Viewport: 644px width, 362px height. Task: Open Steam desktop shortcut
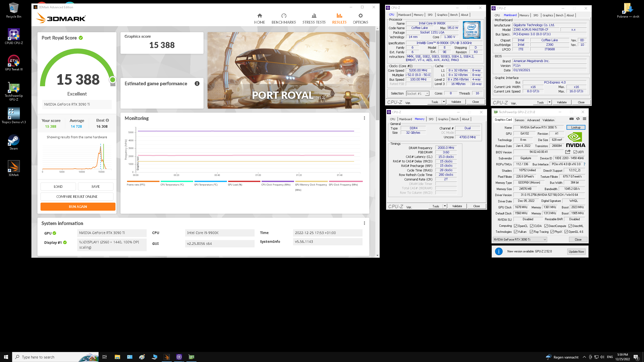click(x=14, y=142)
